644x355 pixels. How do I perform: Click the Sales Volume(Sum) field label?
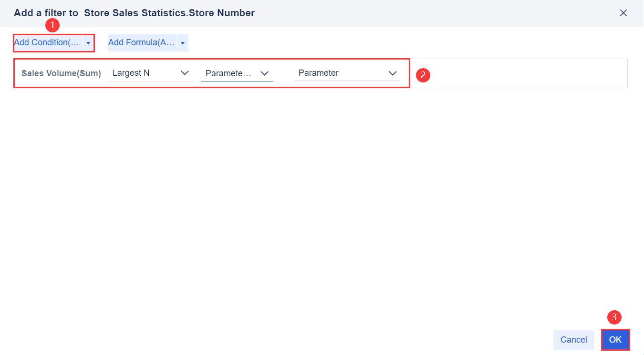(x=61, y=73)
